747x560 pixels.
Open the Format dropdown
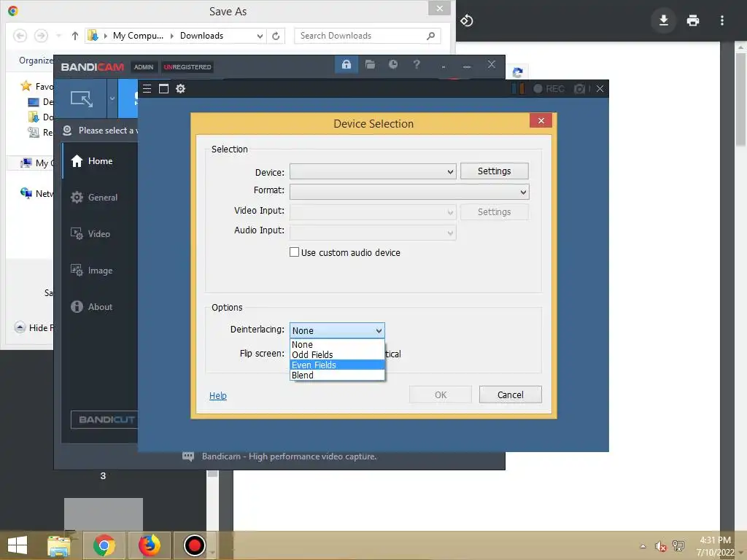tap(409, 192)
